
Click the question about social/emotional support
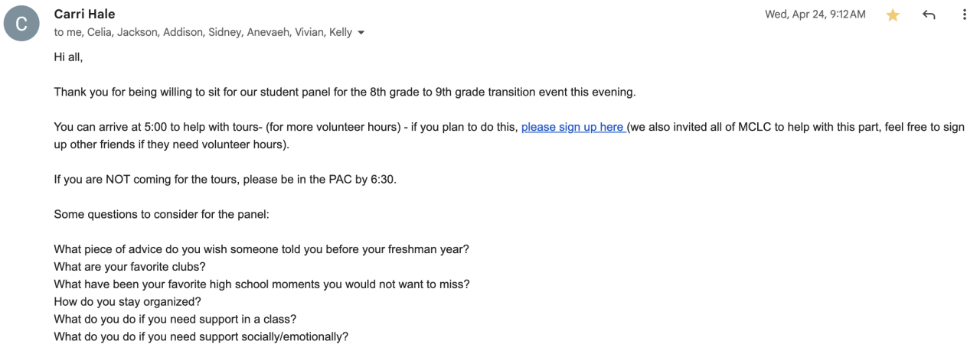point(201,336)
